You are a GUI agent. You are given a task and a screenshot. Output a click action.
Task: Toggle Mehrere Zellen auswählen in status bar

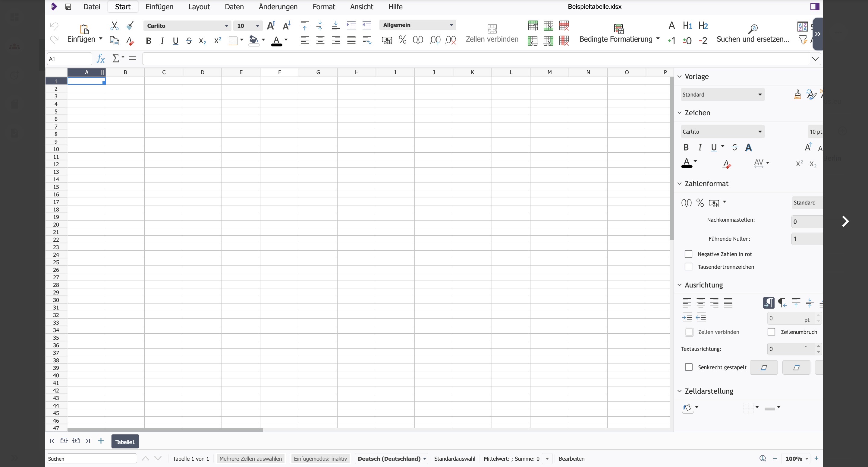[250, 459]
